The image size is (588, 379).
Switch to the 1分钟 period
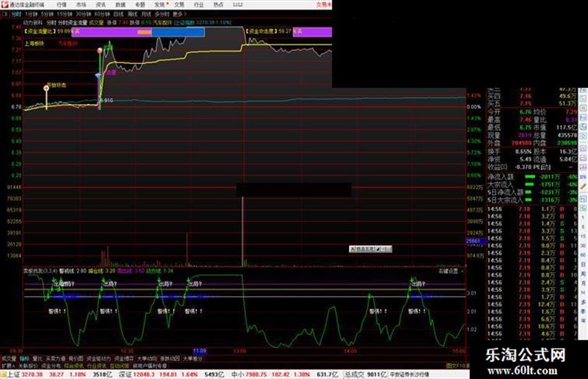point(32,14)
